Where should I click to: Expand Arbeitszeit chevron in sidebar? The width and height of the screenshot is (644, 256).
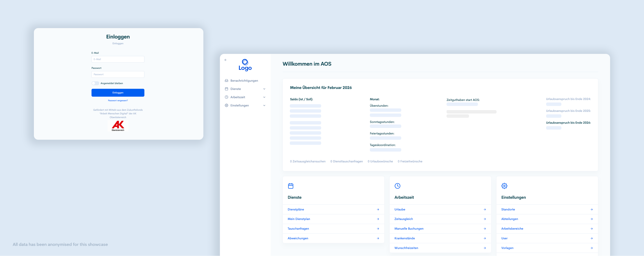[264, 97]
